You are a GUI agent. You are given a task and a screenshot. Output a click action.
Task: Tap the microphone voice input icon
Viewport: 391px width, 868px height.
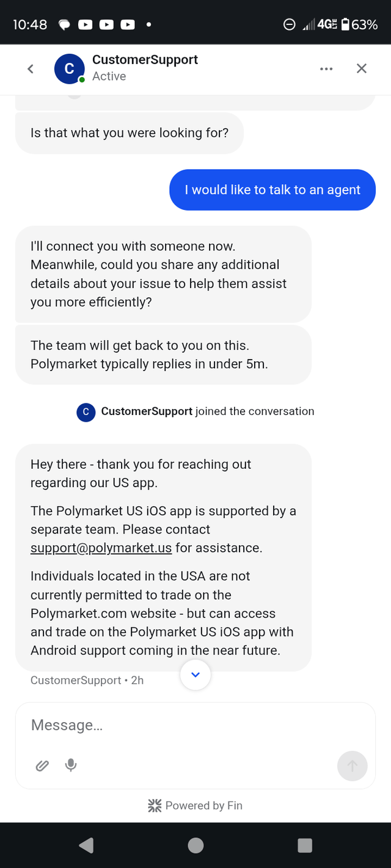[x=71, y=765]
